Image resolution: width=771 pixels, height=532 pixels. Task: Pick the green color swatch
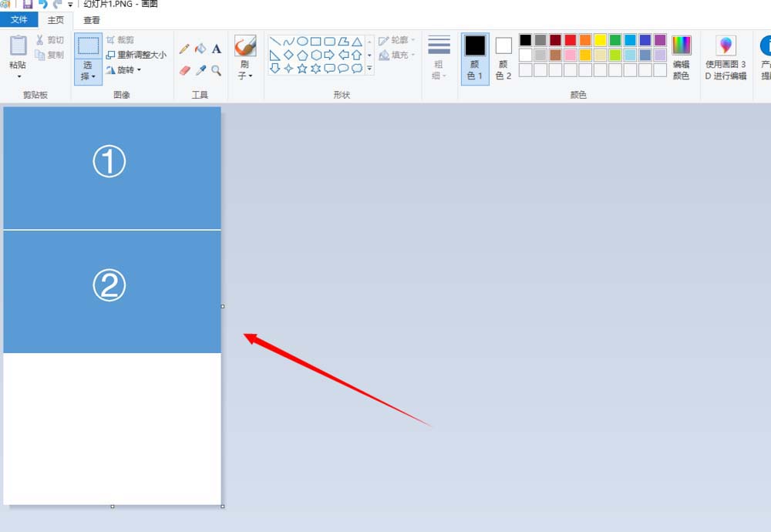point(615,40)
